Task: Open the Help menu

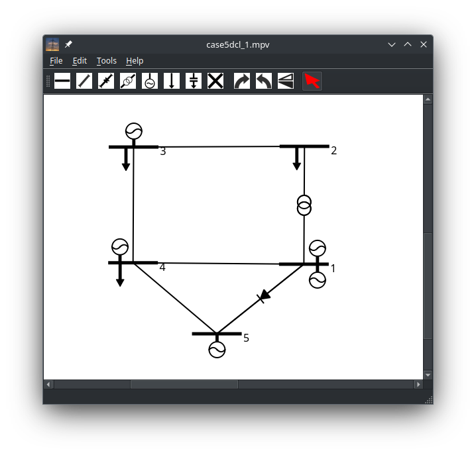Action: [x=135, y=61]
